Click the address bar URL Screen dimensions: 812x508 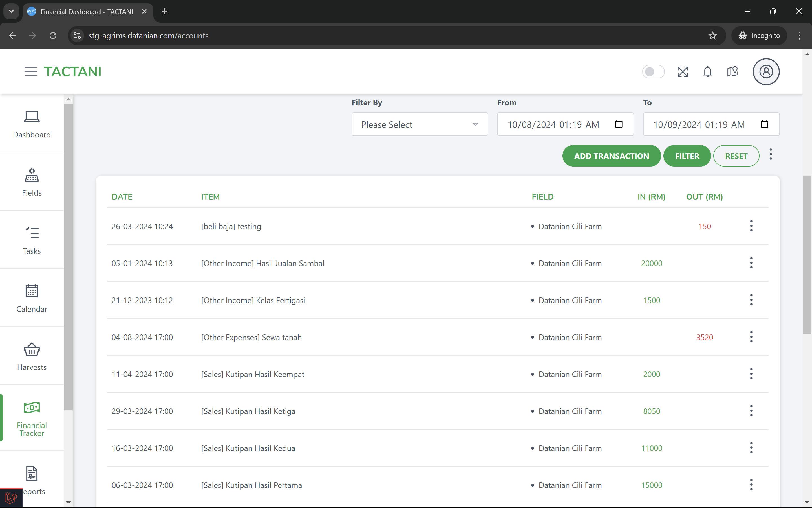point(148,36)
